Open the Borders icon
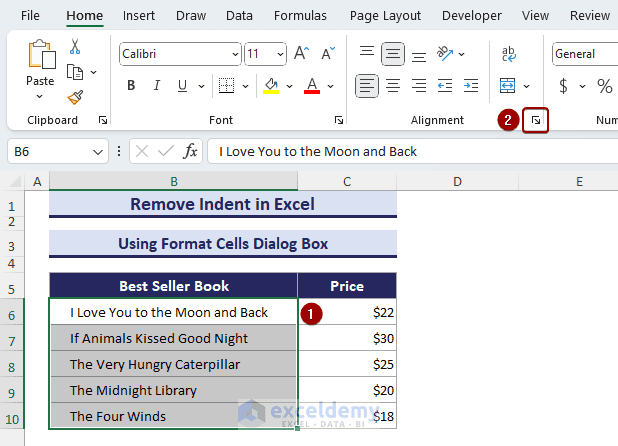618x446 pixels. point(227,85)
